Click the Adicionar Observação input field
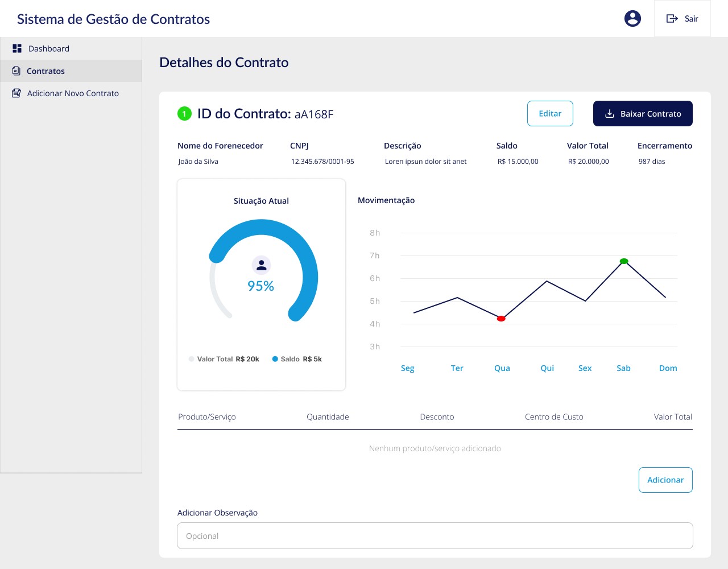This screenshot has height=569, width=728. (435, 536)
